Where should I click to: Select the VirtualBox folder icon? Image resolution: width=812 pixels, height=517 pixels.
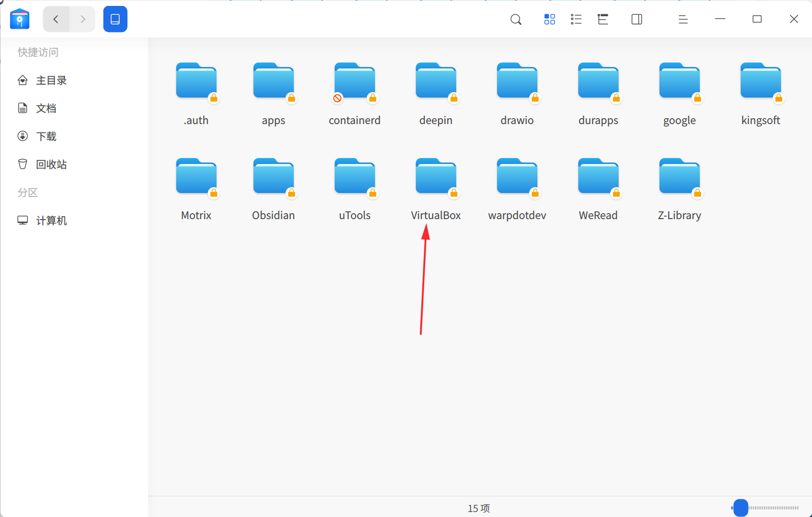tap(436, 177)
